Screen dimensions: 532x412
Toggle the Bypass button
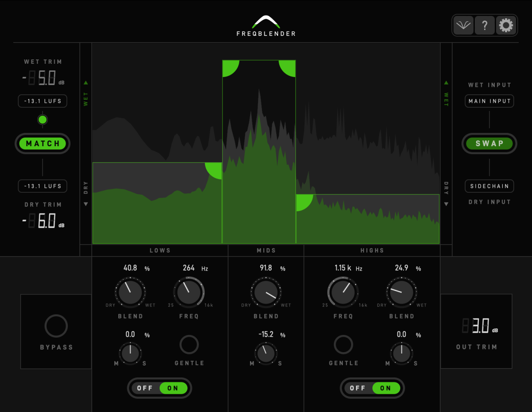click(x=56, y=326)
